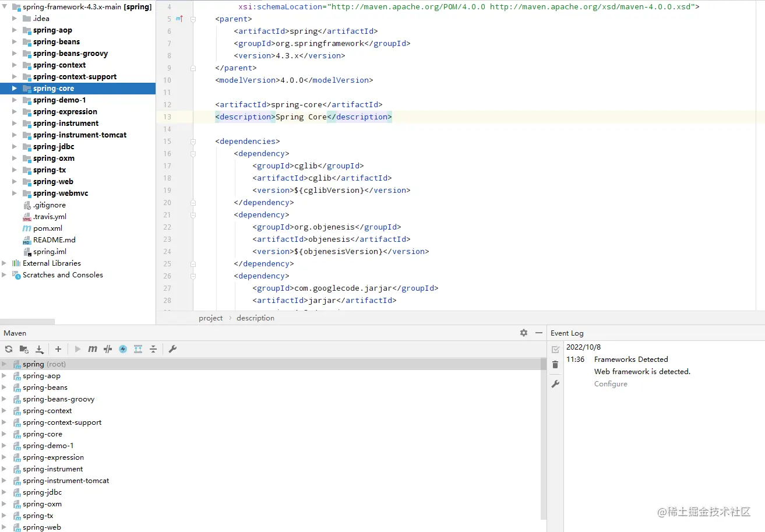Mark all Event Log notifications read
Viewport: 765px width, 532px height.
555,350
